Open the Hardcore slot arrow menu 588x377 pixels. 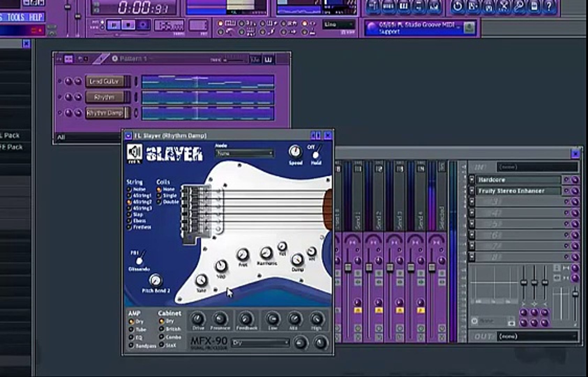pos(472,180)
